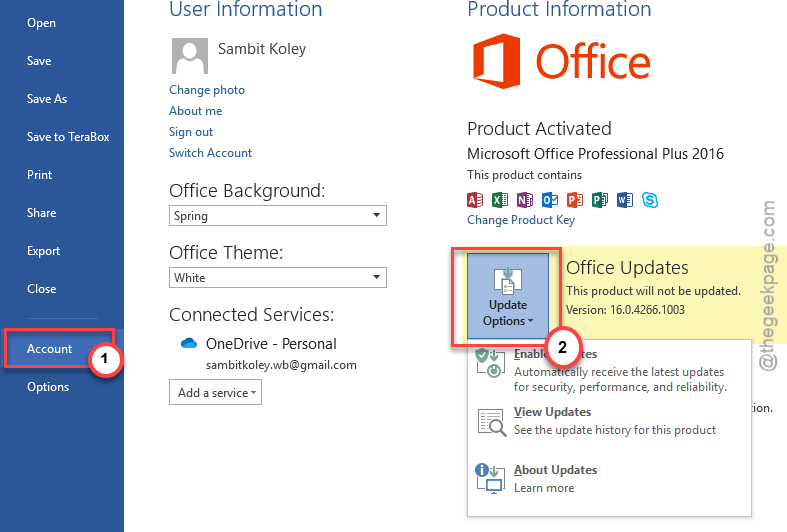Click the Office logo
This screenshot has height=532, width=787.
[x=561, y=62]
